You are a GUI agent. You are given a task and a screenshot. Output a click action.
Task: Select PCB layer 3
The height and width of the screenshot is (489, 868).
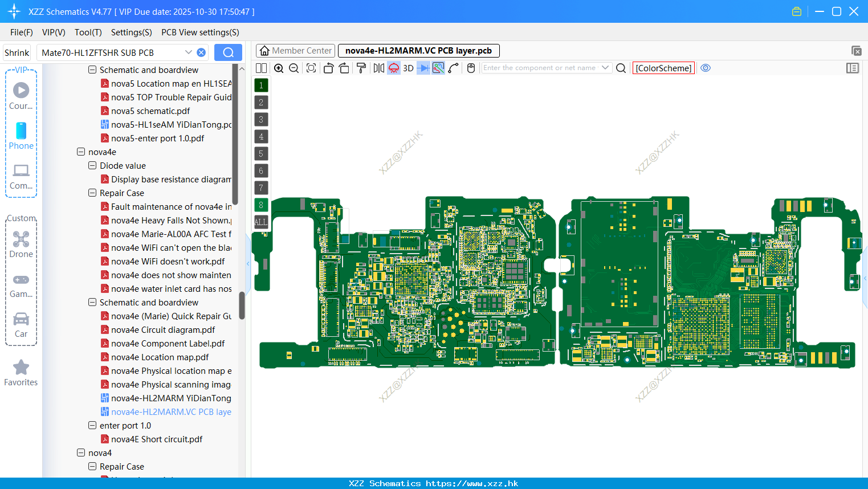pyautogui.click(x=261, y=120)
